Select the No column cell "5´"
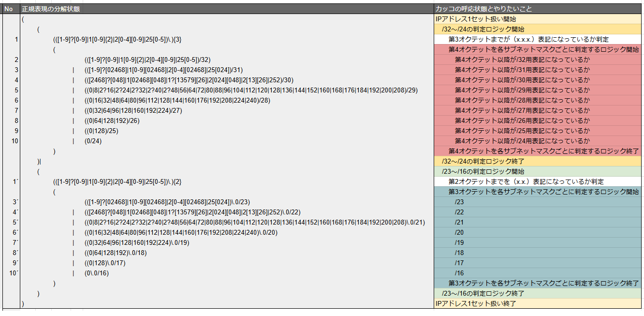Image resolution: width=644 pixels, height=316 pixels. point(11,223)
